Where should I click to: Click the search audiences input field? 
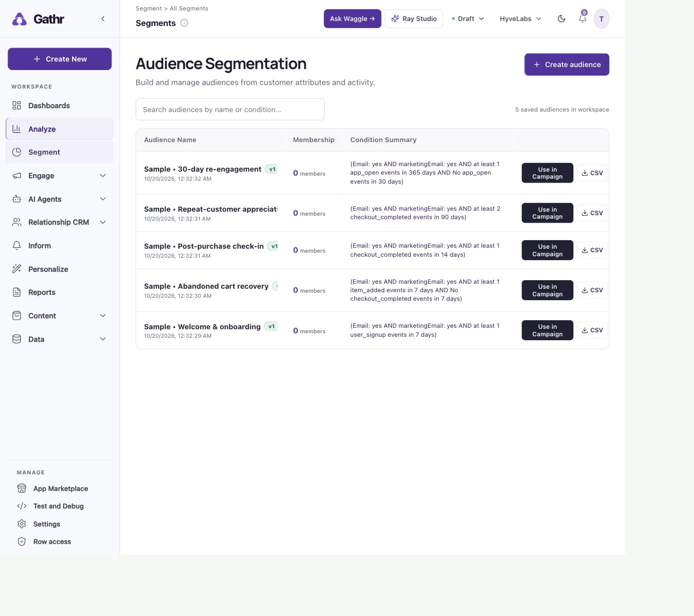click(230, 109)
